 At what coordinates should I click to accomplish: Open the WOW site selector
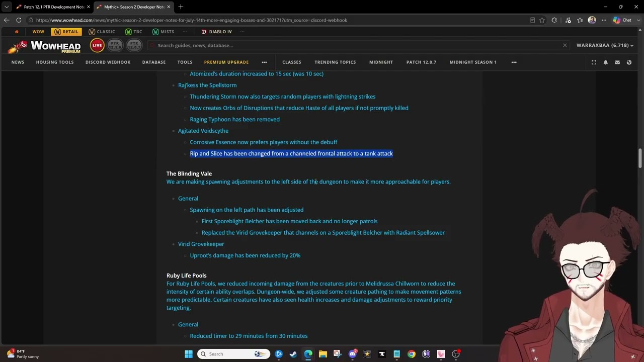[38, 32]
